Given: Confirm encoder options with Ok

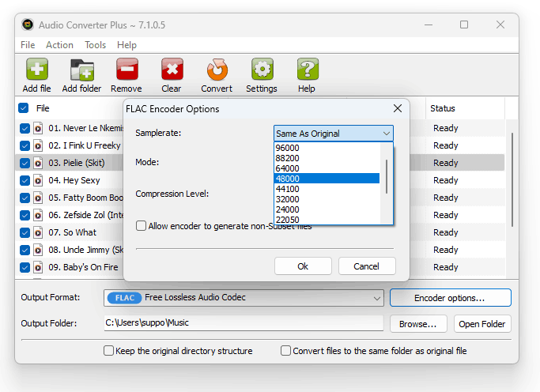Looking at the screenshot, I should click(303, 266).
